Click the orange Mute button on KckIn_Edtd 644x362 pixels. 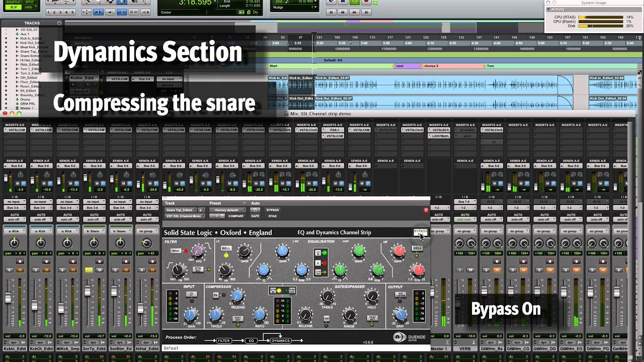(20, 270)
